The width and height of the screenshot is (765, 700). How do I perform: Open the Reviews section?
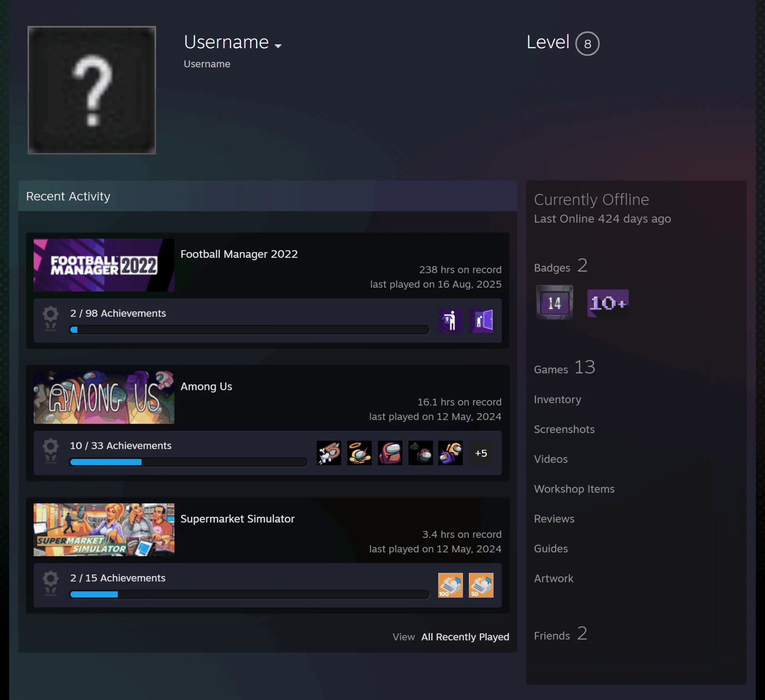click(x=554, y=519)
